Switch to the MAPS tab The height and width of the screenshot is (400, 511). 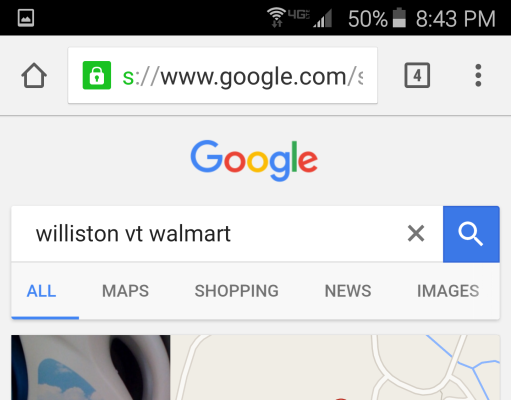(x=125, y=291)
